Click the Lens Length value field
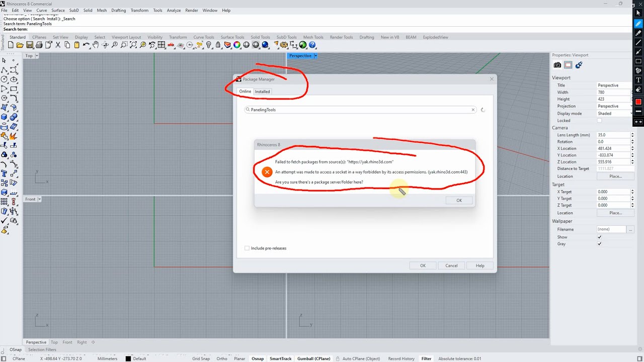The image size is (644, 362). pos(614,135)
